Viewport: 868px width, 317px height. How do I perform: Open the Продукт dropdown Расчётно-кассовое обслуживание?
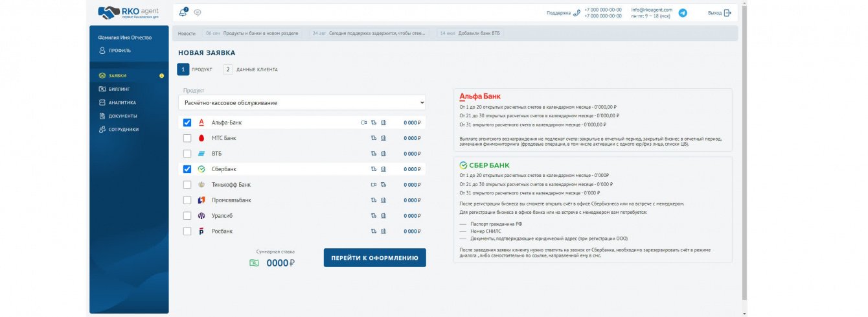302,103
